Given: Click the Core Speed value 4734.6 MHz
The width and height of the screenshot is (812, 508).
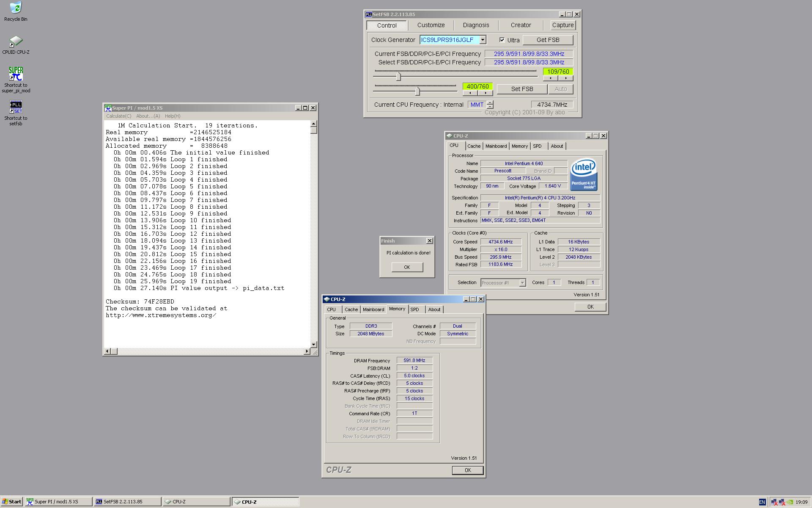Looking at the screenshot, I should click(500, 242).
